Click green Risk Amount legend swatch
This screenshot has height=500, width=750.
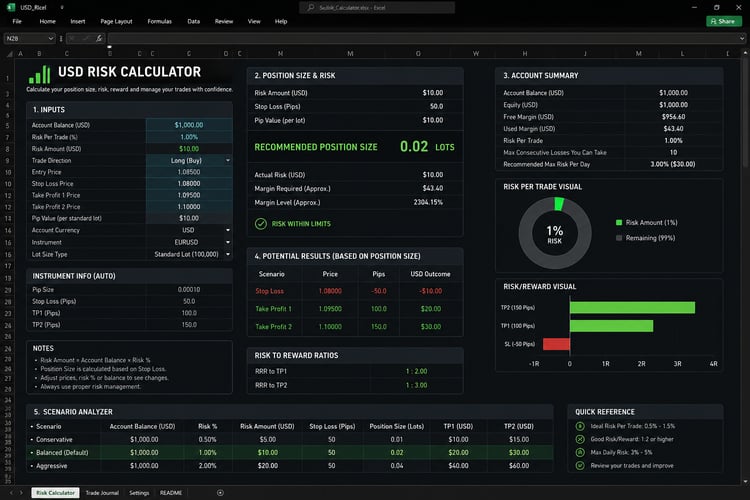click(619, 222)
